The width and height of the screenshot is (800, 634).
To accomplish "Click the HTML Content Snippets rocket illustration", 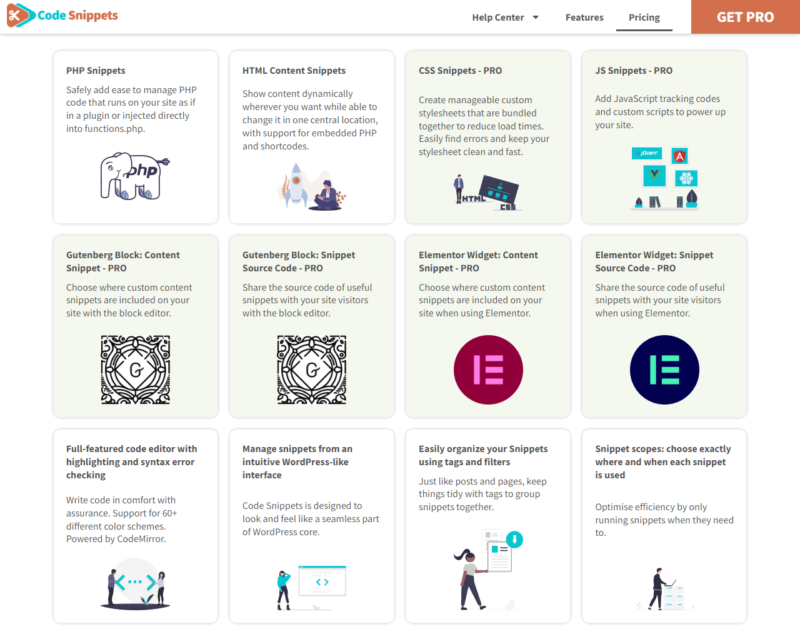I will (310, 188).
